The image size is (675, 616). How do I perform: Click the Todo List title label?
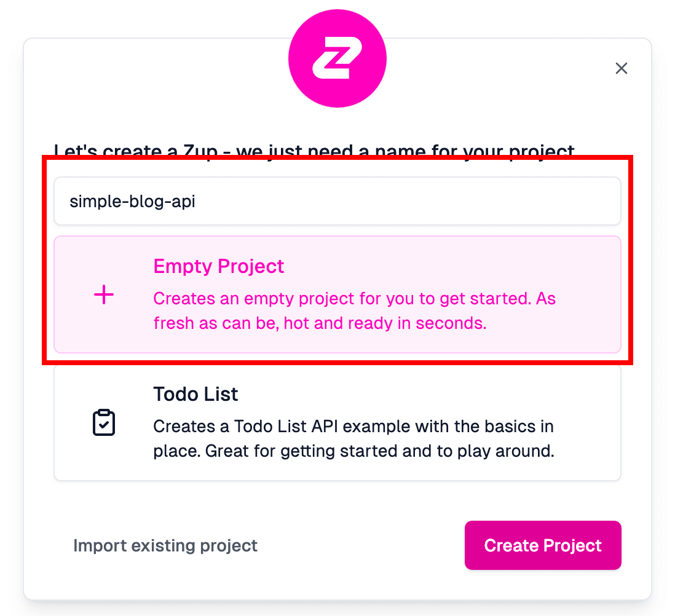(x=195, y=394)
